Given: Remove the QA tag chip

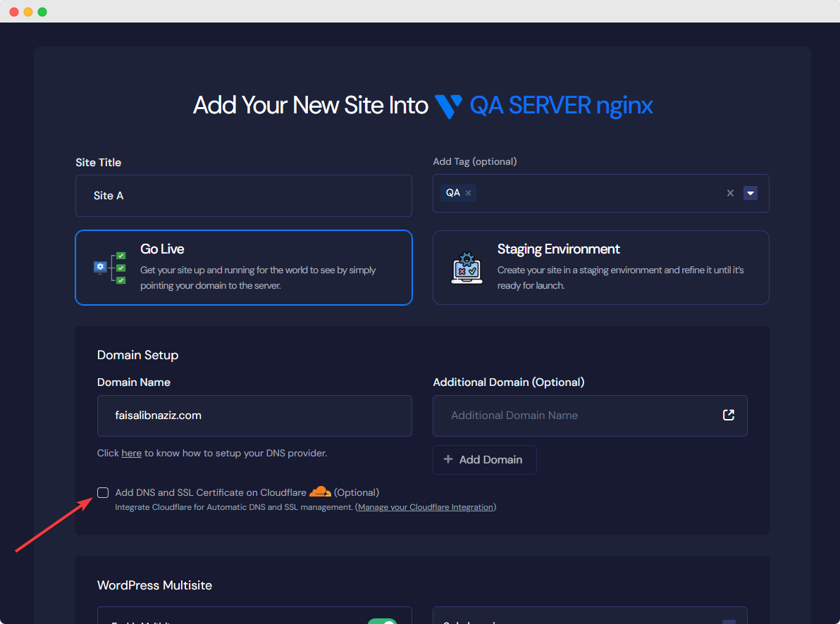Looking at the screenshot, I should pos(468,193).
